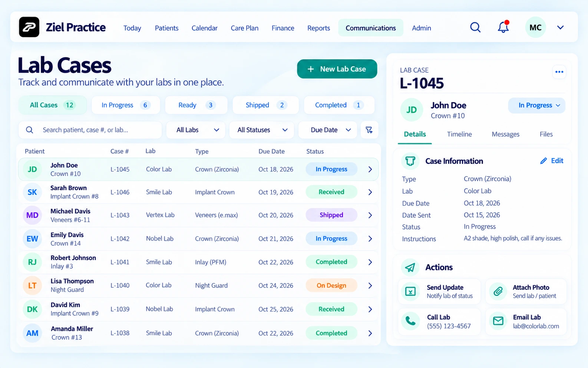This screenshot has width=588, height=368.
Task: Click the pencil Edit icon in Case Information
Action: pos(544,161)
